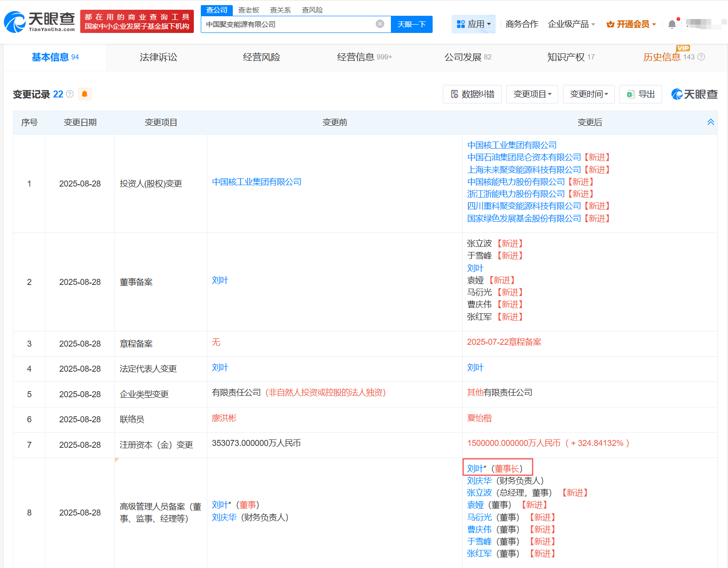Open the 企业级产品 dropdown menu
The width and height of the screenshot is (728, 568).
pos(571,24)
